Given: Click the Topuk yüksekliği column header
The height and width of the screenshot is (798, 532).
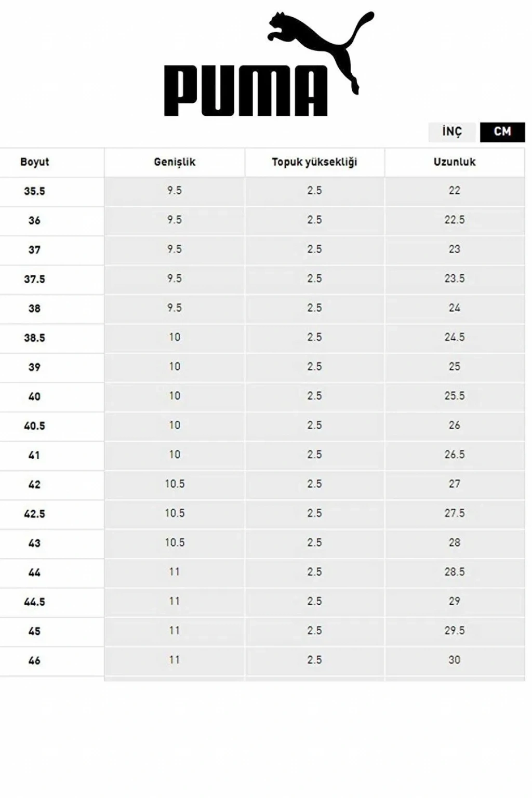Looking at the screenshot, I should (314, 162).
